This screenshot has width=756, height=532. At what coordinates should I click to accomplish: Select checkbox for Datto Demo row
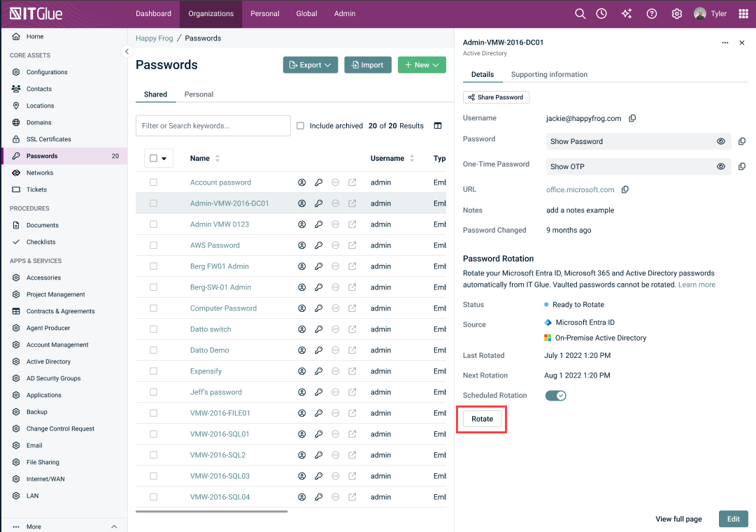tap(153, 350)
